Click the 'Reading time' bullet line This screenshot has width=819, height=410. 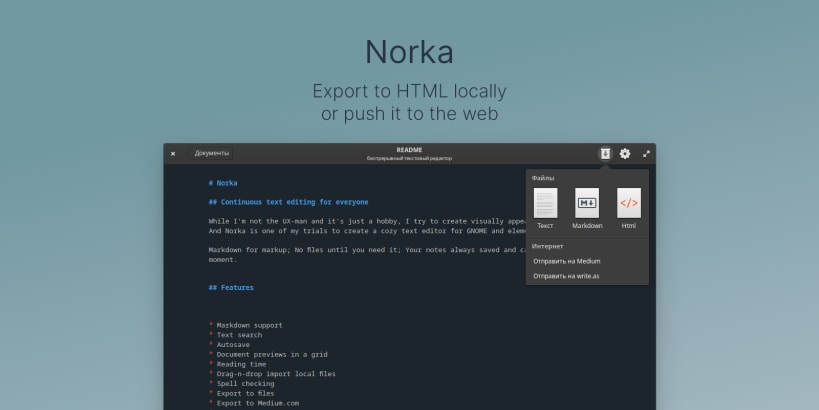pos(238,364)
